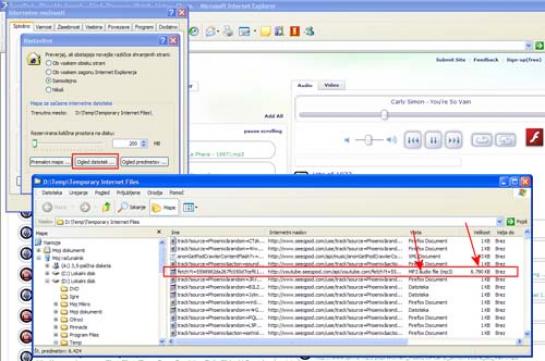
Task: Click the song seek slider handle
Action: pos(384,115)
